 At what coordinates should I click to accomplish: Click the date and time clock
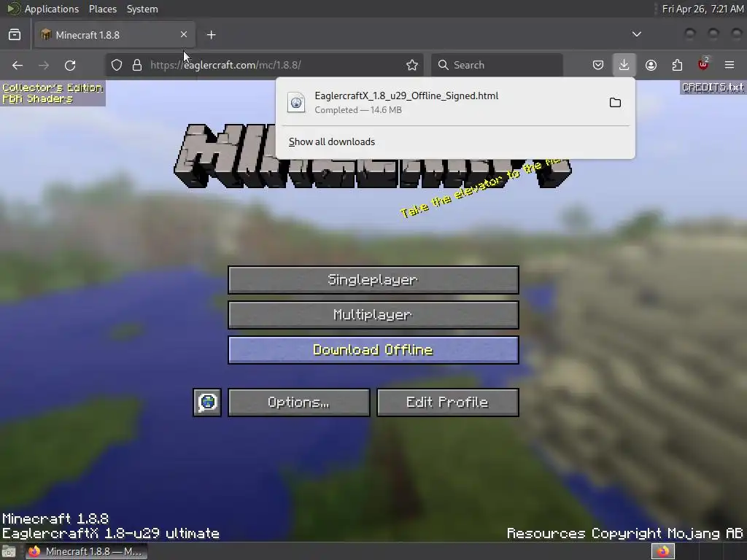click(x=703, y=9)
